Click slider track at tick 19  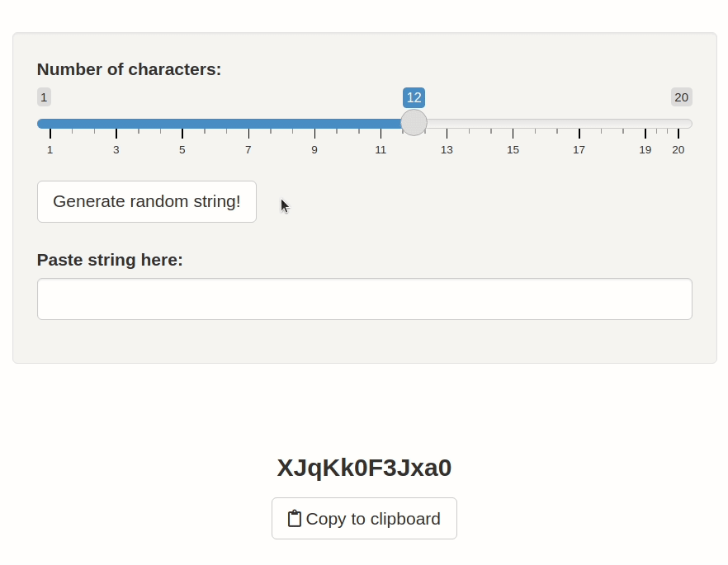coord(645,124)
